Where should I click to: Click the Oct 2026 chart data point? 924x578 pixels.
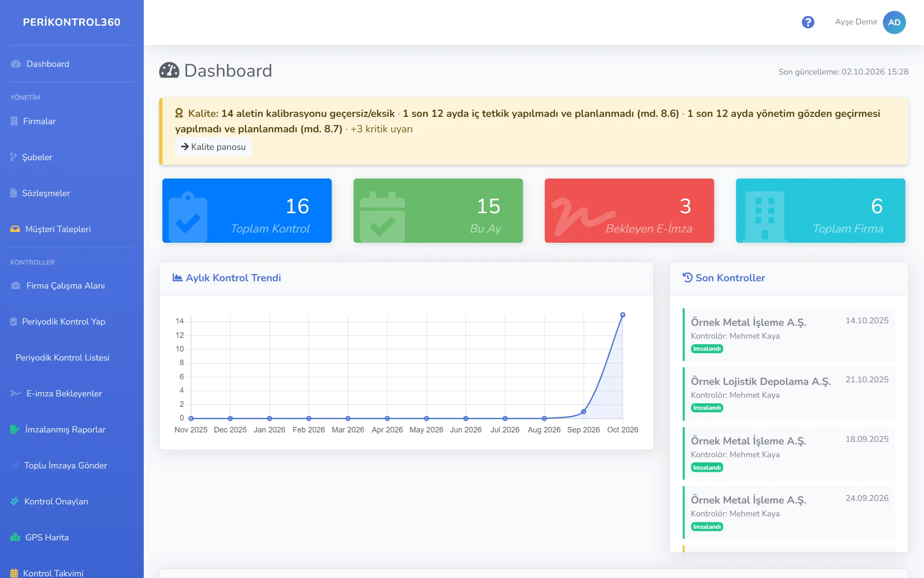(x=623, y=315)
